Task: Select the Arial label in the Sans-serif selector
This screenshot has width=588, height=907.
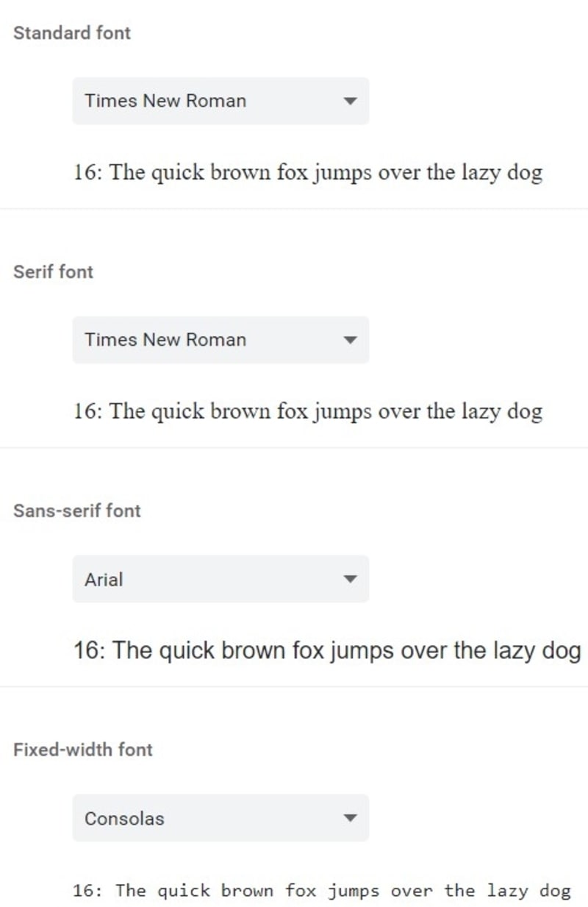Action: click(103, 579)
